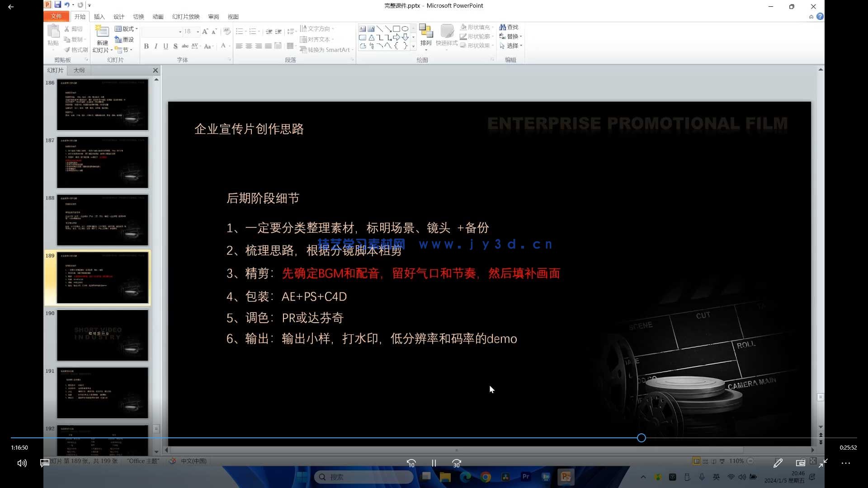Image resolution: width=868 pixels, height=488 pixels.
Task: Select the rectangle shape in the gallery
Action: tap(396, 28)
